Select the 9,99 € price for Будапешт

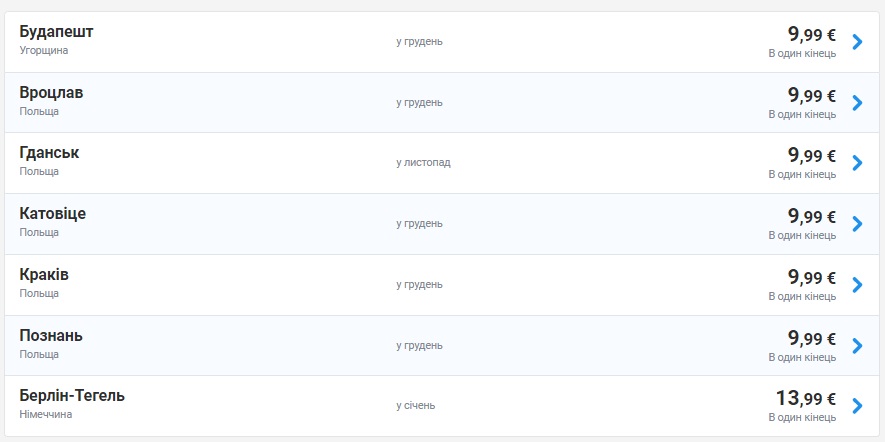(x=811, y=36)
